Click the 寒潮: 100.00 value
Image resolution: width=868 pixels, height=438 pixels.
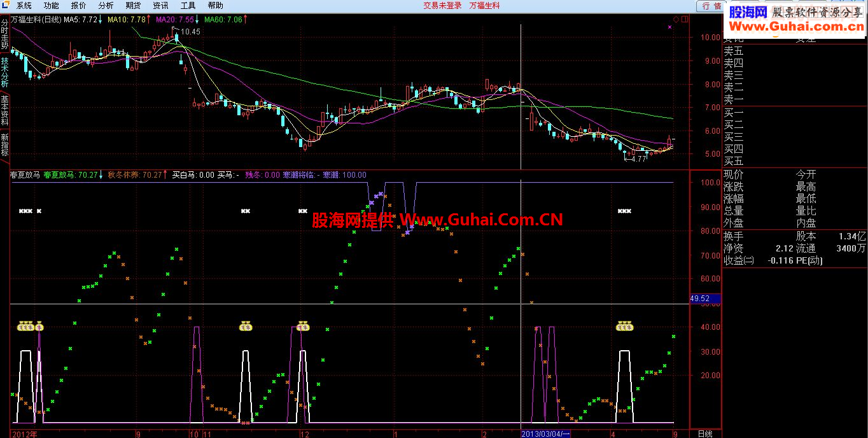pyautogui.click(x=344, y=174)
